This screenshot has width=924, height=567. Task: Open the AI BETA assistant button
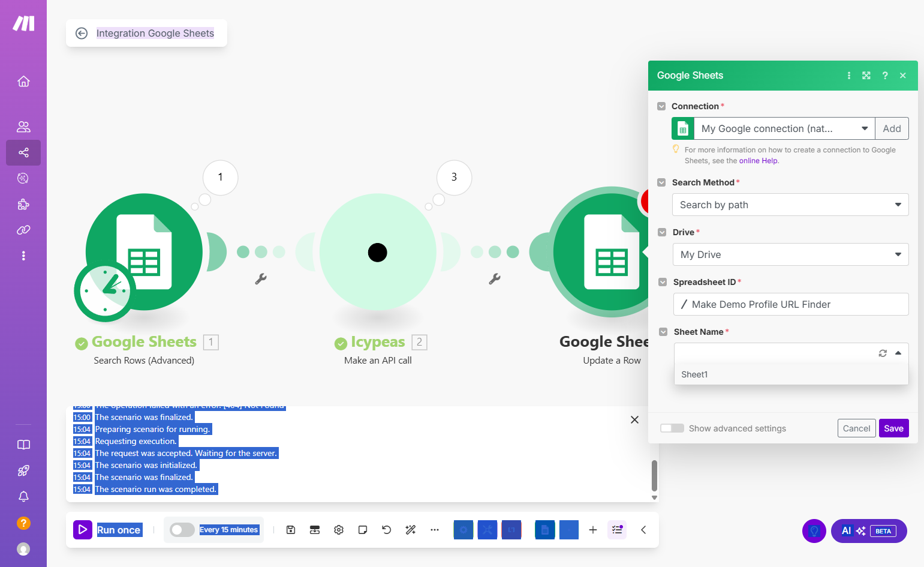869,531
